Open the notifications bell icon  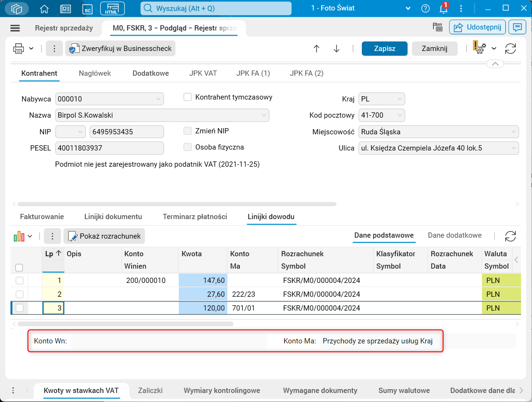[443, 9]
